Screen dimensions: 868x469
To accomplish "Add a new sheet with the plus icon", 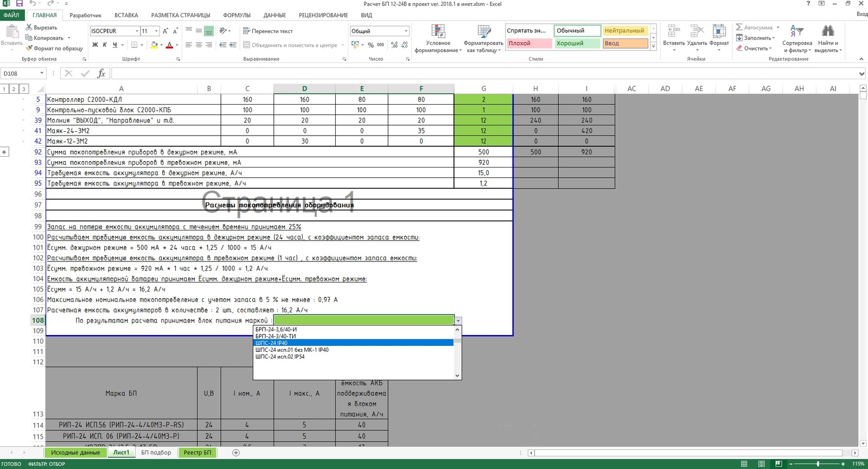I will 236,452.
